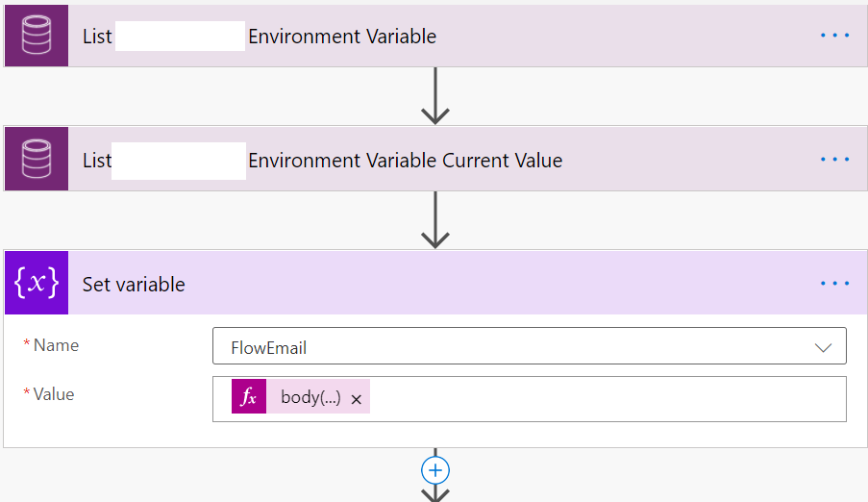Viewport: 868px width, 502px height.
Task: Remove the body(...) expression token with its x
Action: pos(357,399)
